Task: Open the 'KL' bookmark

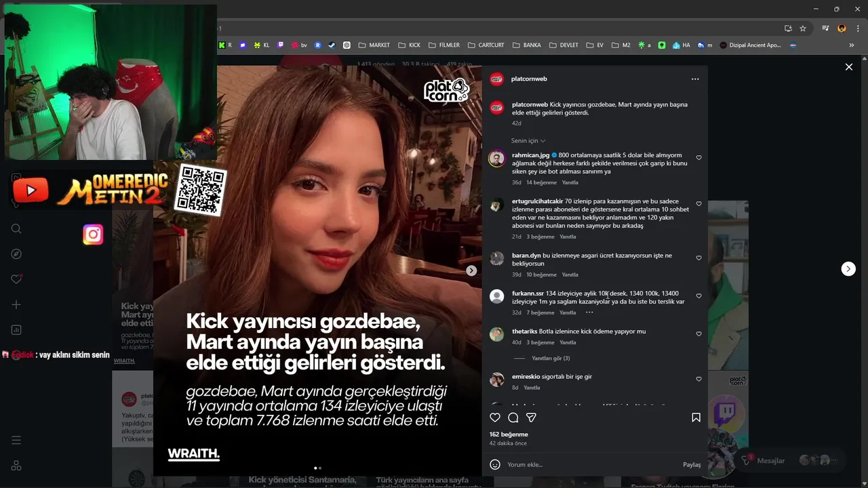Action: pyautogui.click(x=262, y=45)
